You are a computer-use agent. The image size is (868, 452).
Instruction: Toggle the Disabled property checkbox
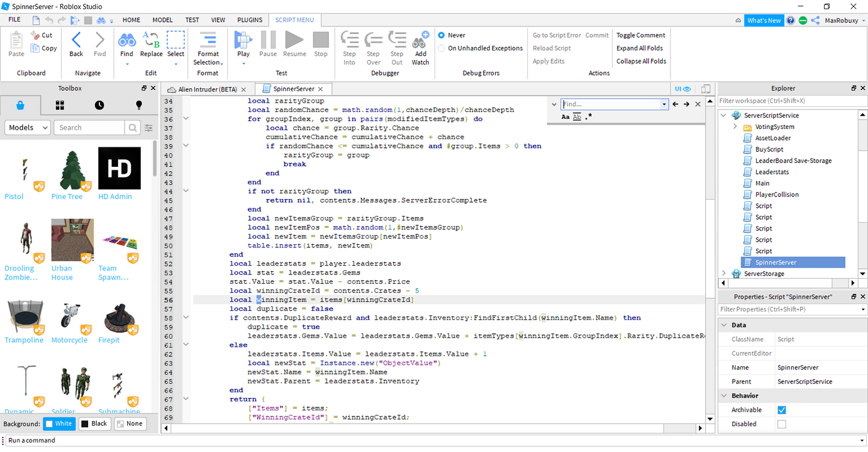coord(782,424)
